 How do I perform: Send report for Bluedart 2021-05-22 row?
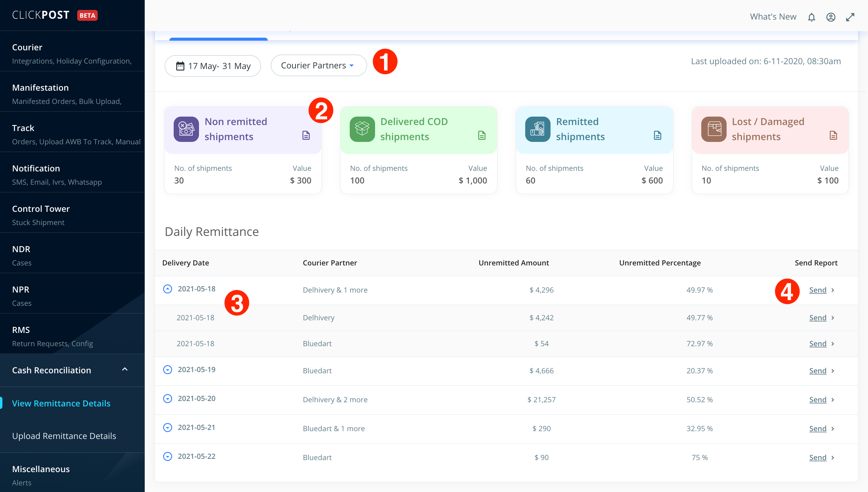821,458
